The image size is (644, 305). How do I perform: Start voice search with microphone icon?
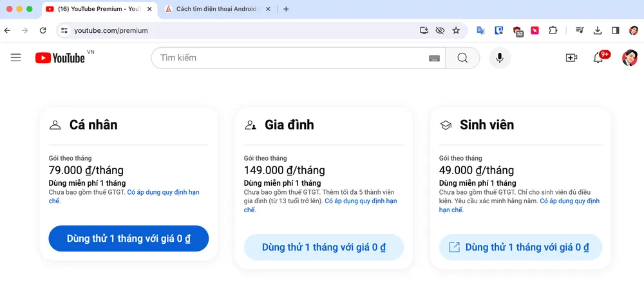pyautogui.click(x=500, y=58)
